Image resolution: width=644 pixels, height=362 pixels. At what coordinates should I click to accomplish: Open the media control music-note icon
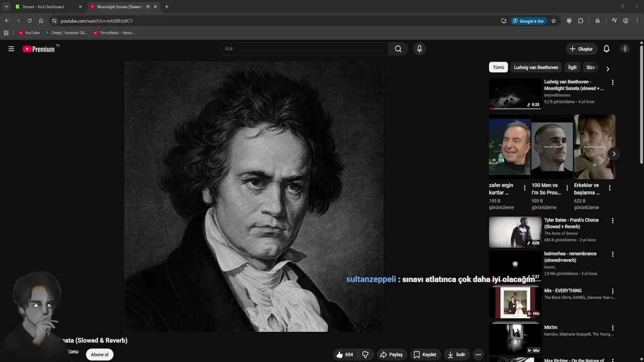614,21
